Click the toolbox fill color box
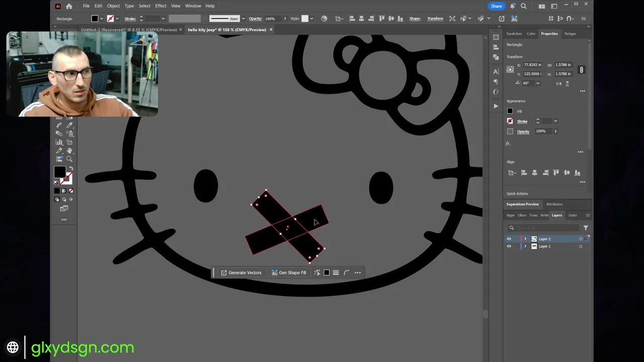The width and height of the screenshot is (644, 362). (x=60, y=172)
